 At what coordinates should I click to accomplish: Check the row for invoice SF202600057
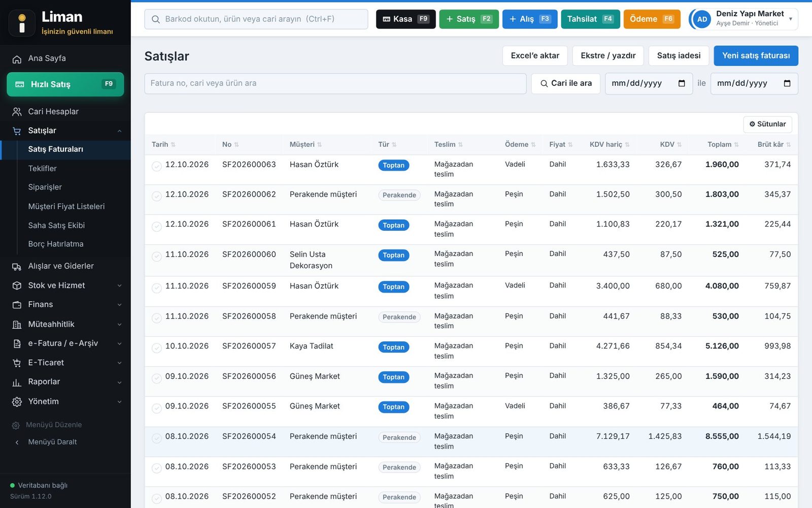[x=157, y=348]
